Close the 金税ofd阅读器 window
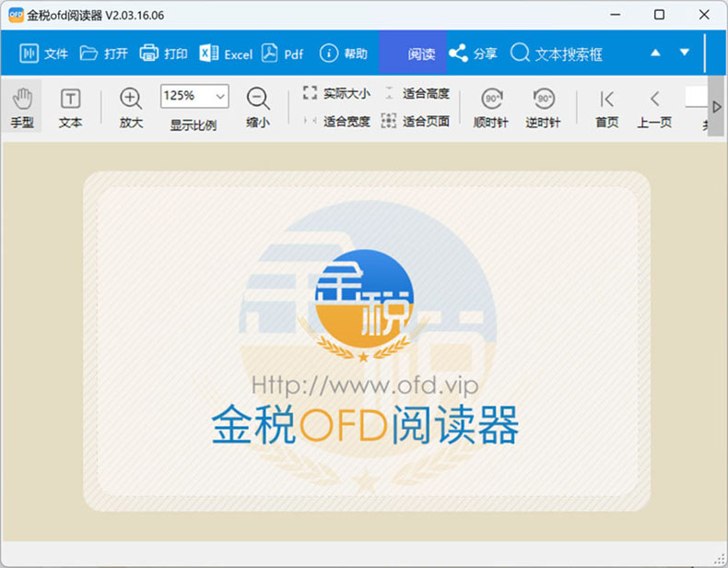Screen dimensions: 728x568 (704, 15)
